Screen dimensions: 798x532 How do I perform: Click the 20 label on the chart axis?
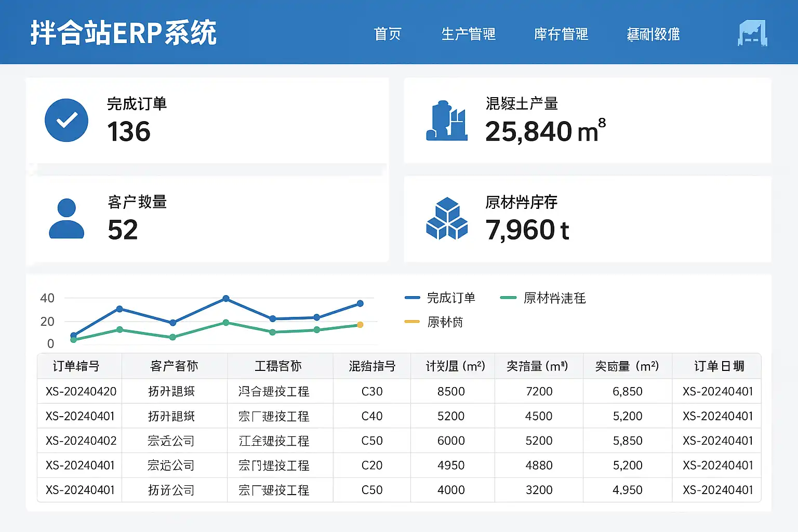tap(47, 322)
